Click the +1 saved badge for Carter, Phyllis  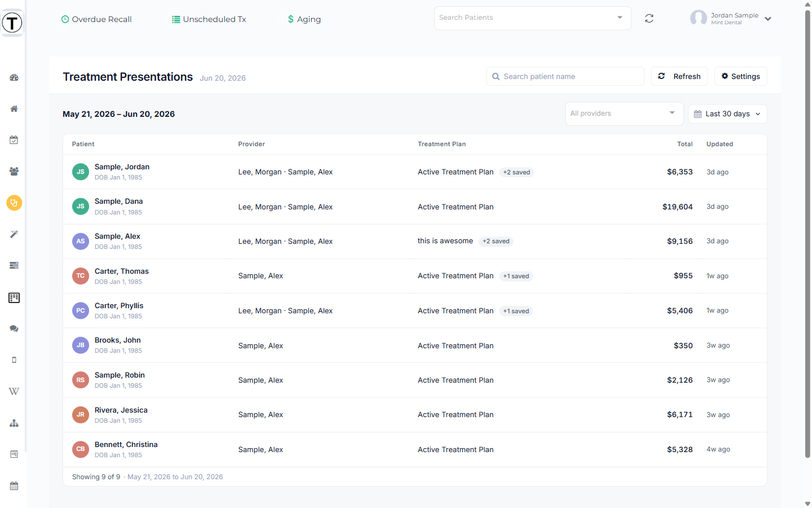[516, 311]
